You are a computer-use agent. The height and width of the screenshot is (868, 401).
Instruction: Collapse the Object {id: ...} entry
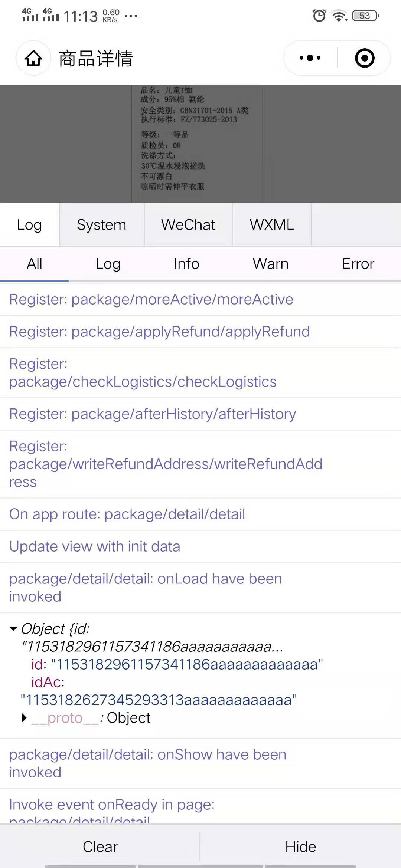[x=13, y=628]
